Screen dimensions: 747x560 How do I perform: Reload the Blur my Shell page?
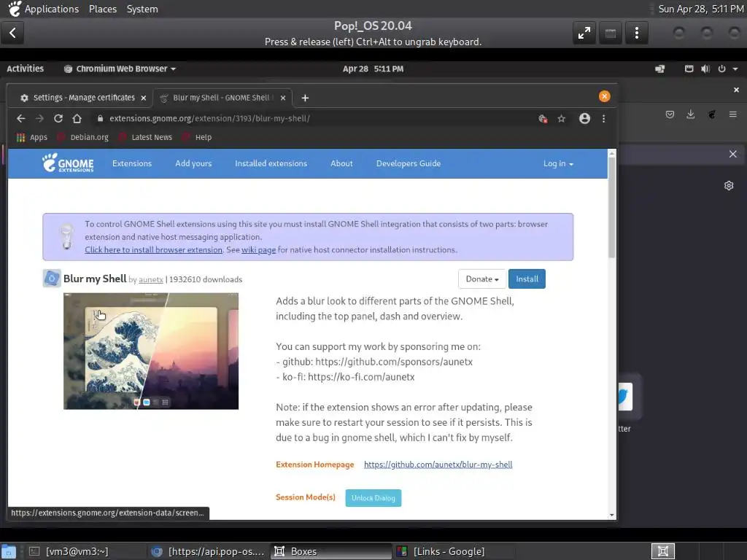pos(58,119)
